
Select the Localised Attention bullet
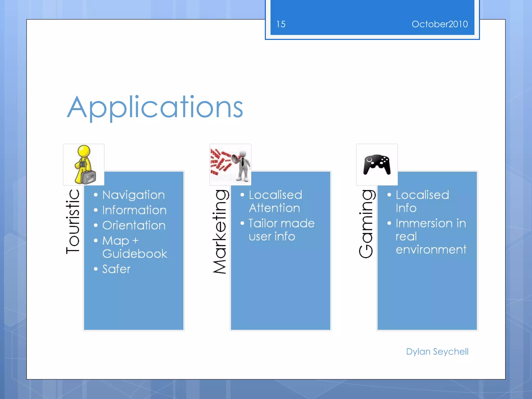(x=275, y=202)
